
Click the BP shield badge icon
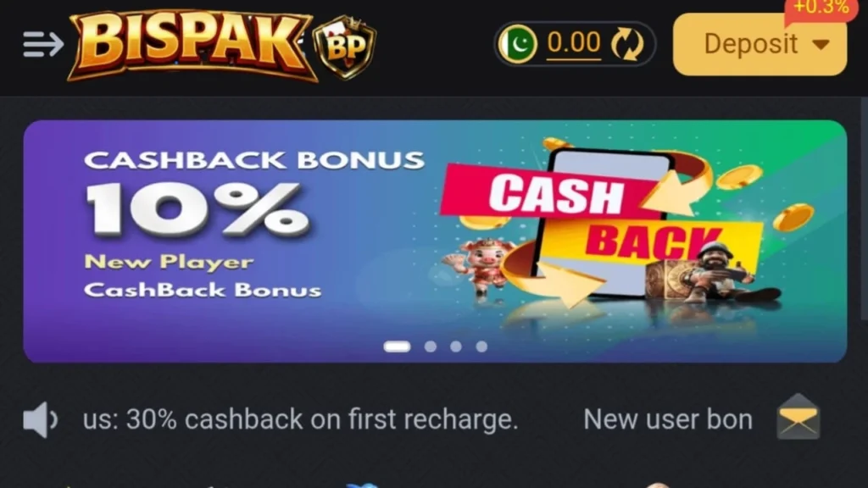(x=345, y=47)
